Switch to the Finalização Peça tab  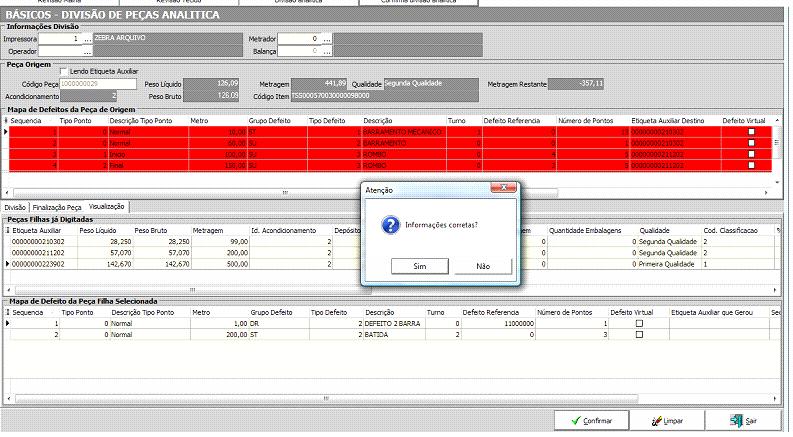tap(57, 206)
